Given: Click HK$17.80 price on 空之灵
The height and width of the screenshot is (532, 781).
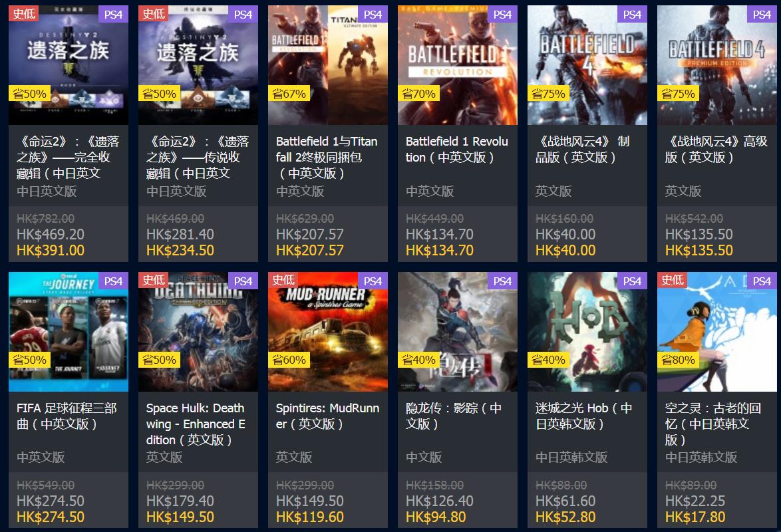Looking at the screenshot, I should tap(695, 517).
